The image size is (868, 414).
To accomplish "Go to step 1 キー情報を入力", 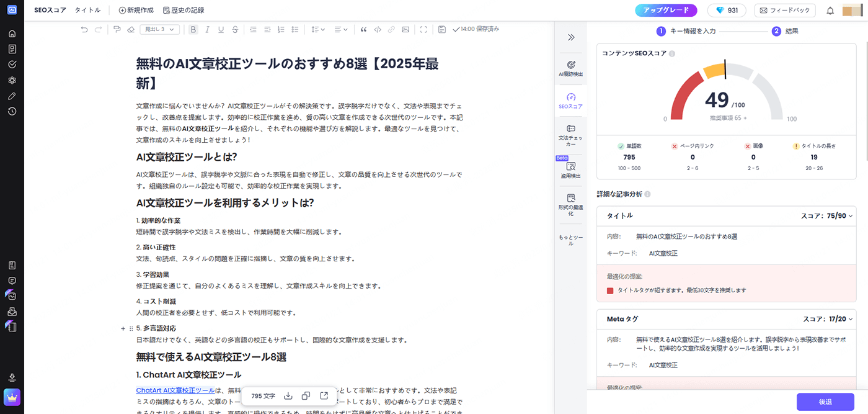I will [x=686, y=31].
